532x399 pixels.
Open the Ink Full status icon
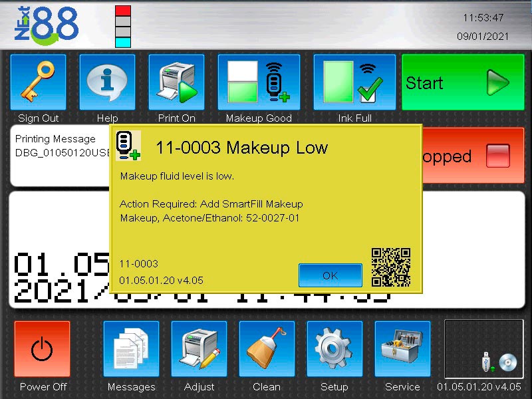coord(354,82)
